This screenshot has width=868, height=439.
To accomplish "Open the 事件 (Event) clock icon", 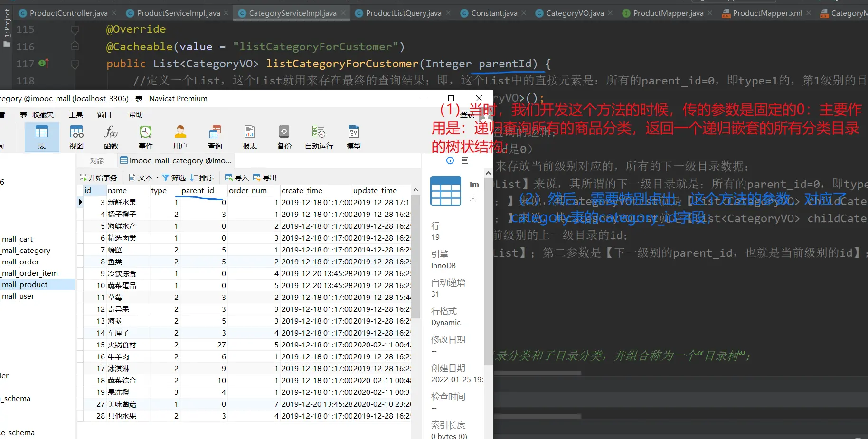I will tap(146, 136).
